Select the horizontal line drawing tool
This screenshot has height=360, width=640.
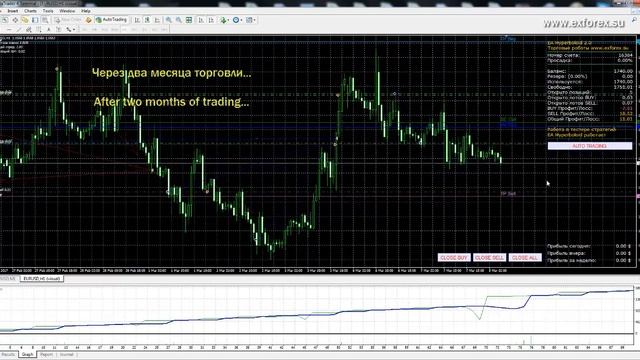tap(9, 30)
